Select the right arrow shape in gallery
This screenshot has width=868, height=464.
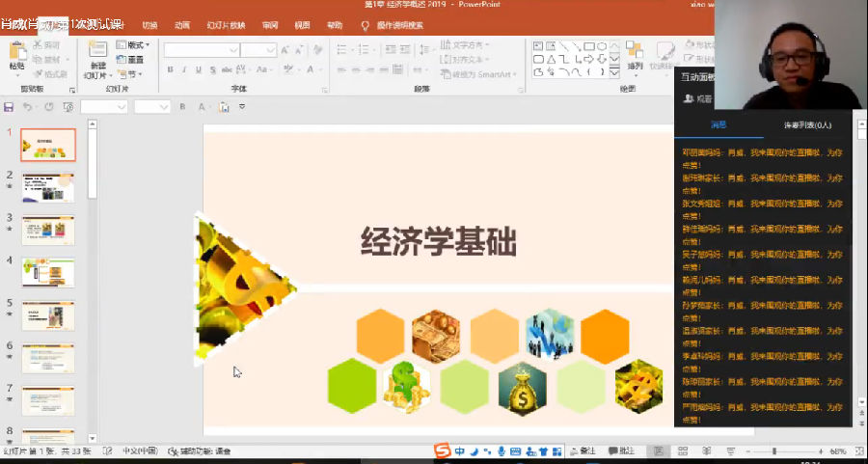(x=589, y=59)
